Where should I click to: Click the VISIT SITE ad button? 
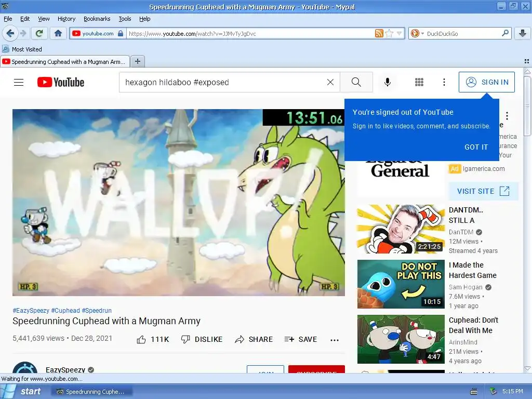484,191
